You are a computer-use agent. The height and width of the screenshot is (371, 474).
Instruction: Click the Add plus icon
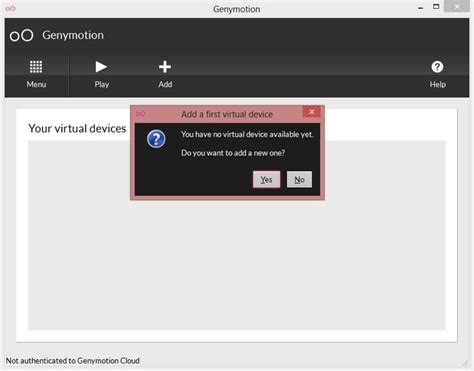pos(165,67)
